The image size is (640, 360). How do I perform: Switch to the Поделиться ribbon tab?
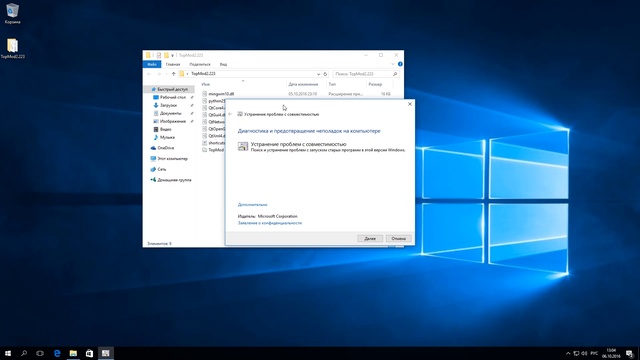point(200,64)
